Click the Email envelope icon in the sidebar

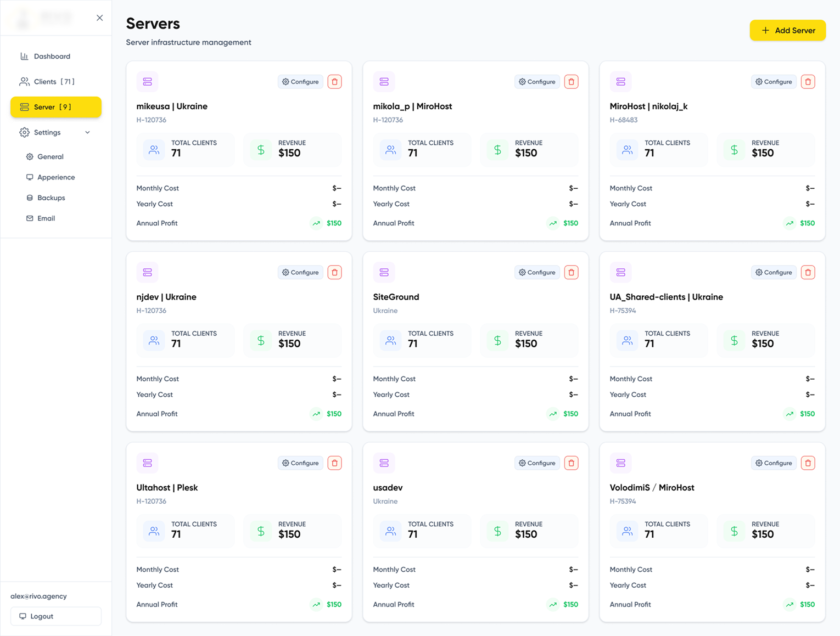(30, 218)
